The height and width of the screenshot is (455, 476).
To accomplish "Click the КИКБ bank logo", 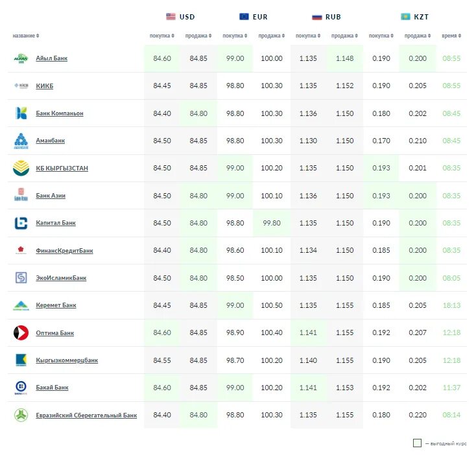I will [x=21, y=86].
